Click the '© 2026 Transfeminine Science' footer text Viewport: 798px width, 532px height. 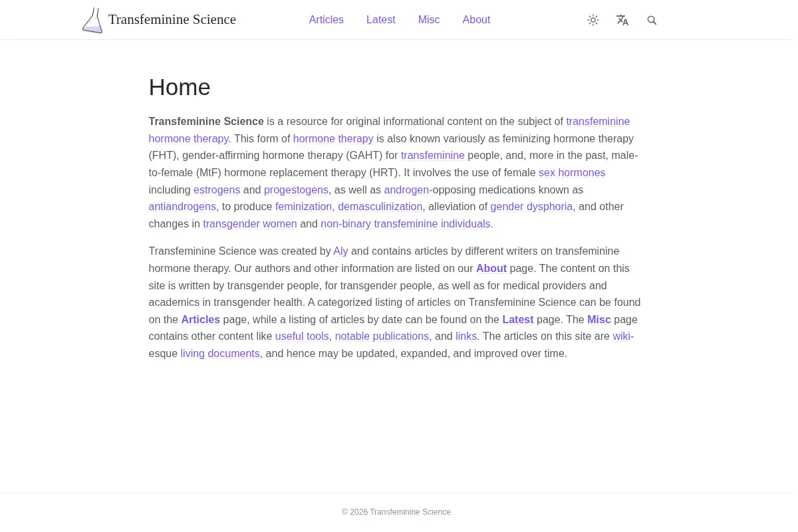(x=396, y=512)
